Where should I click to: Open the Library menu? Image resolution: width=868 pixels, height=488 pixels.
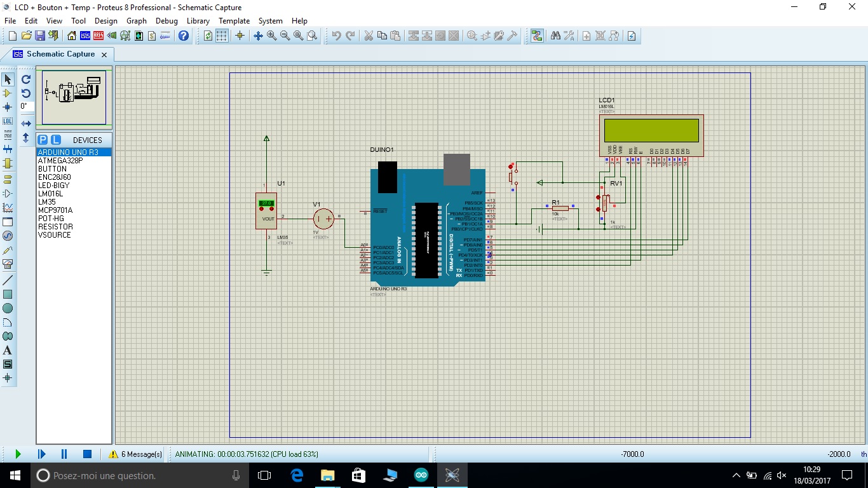point(198,21)
